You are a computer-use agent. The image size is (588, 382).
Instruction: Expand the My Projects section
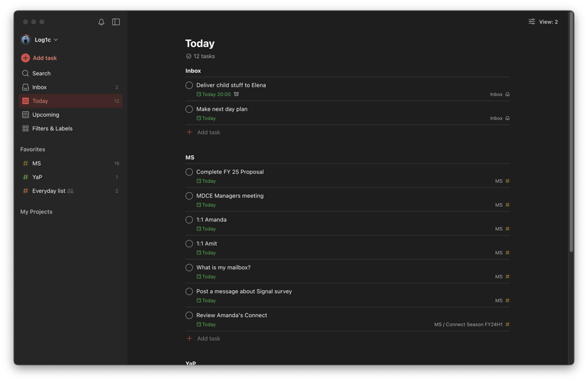36,212
